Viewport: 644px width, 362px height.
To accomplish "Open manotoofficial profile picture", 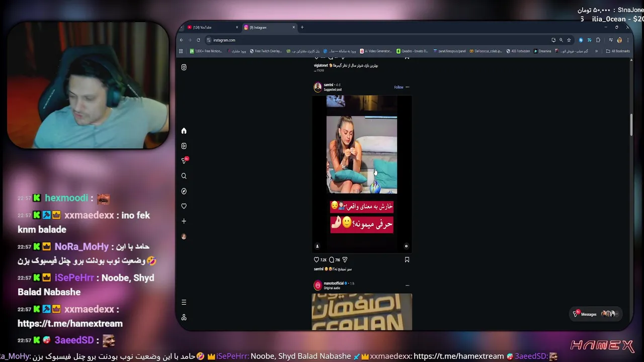I will [317, 286].
